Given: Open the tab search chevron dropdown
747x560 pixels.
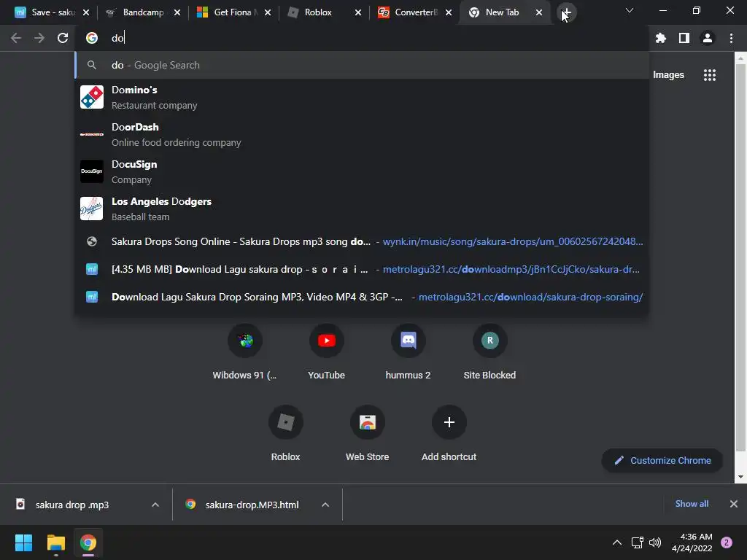Looking at the screenshot, I should pyautogui.click(x=630, y=10).
